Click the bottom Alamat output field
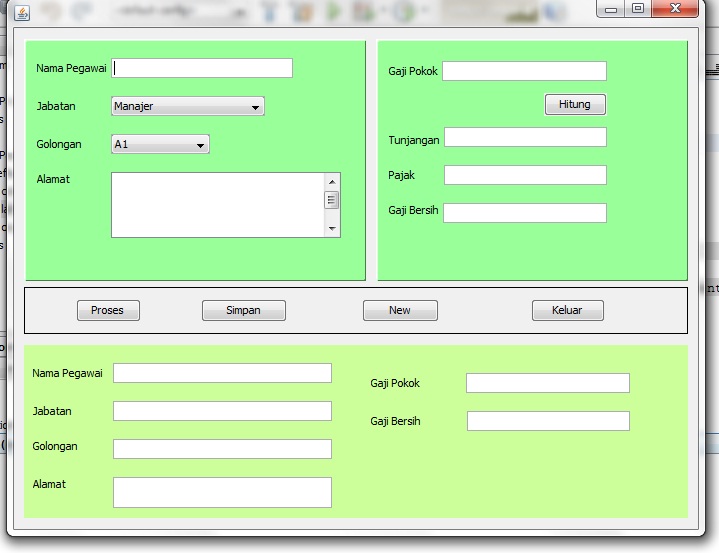 point(222,492)
